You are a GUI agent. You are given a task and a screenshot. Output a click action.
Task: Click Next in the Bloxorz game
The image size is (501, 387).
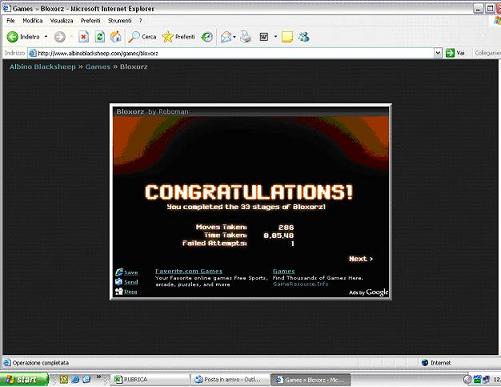pos(361,259)
